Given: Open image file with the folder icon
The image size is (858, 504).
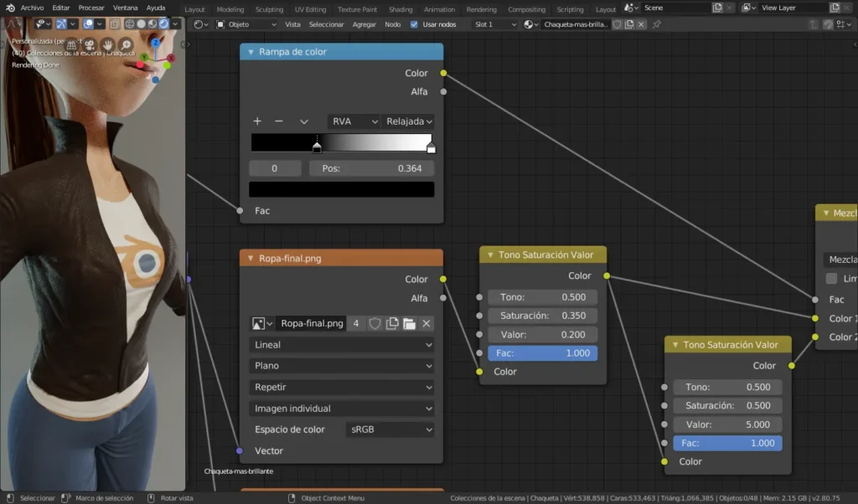Looking at the screenshot, I should 409,324.
